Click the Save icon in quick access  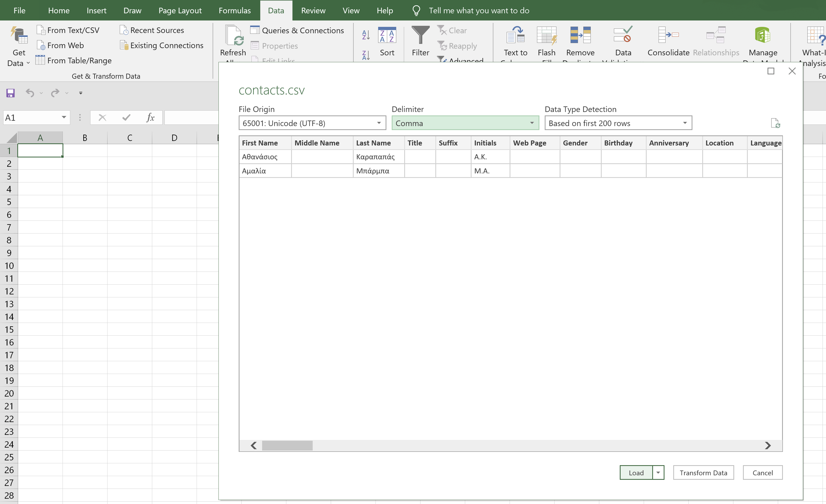[x=10, y=93]
